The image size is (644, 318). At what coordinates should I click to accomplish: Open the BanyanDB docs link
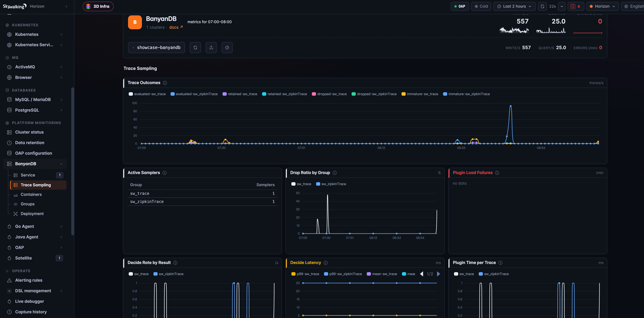click(176, 27)
